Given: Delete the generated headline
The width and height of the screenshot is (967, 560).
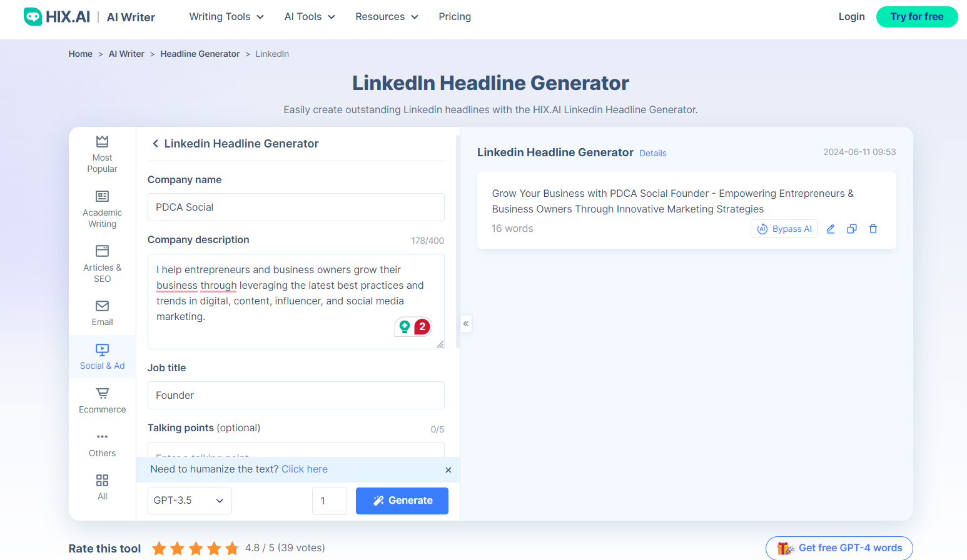Looking at the screenshot, I should [x=873, y=229].
